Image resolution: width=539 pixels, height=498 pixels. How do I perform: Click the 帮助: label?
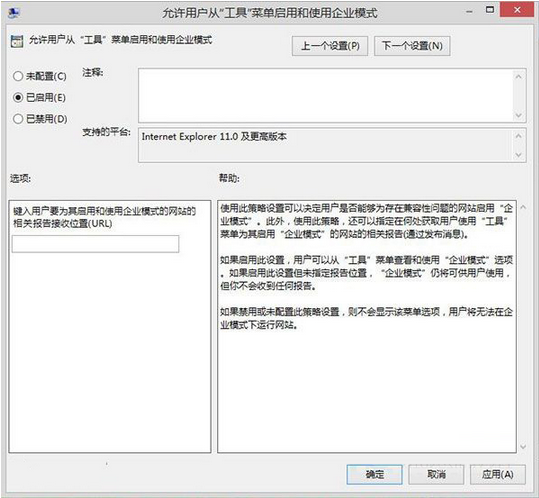[229, 178]
